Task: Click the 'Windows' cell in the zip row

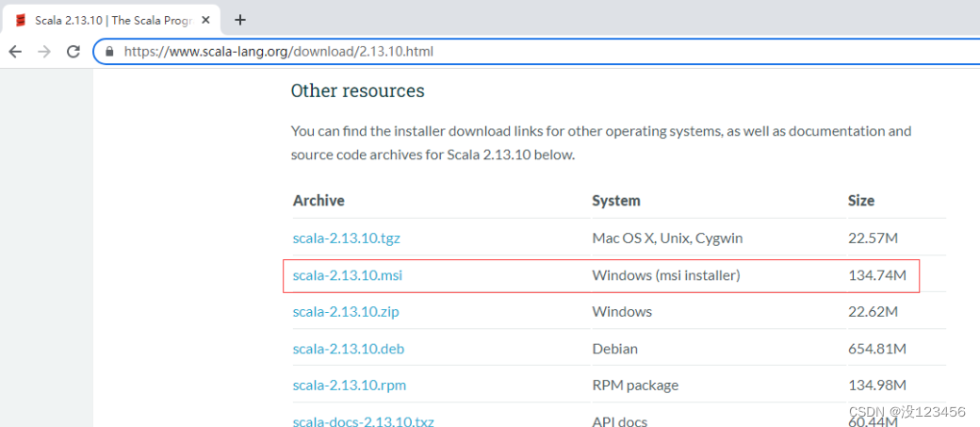Action: (622, 311)
